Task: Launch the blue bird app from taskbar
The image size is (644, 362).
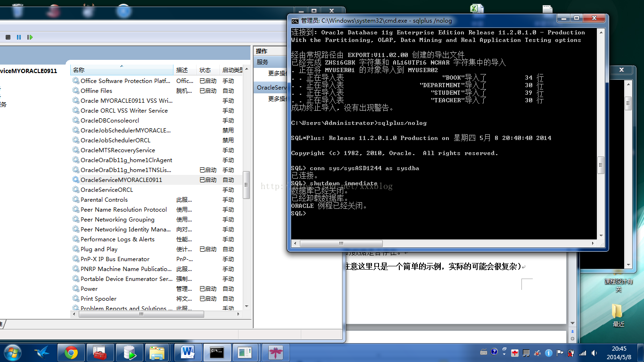Action: pyautogui.click(x=42, y=352)
